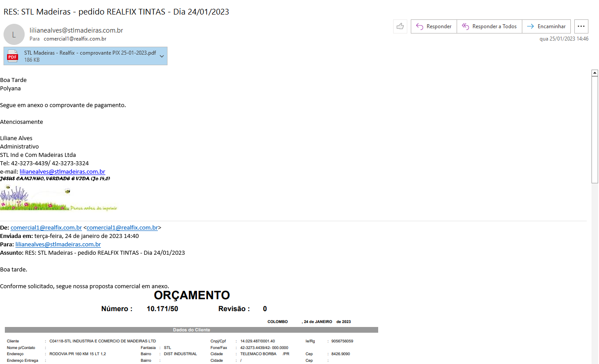
Task: Click the Para: lilianealves@stlmadeiras.com.br link
Action: 58,245
